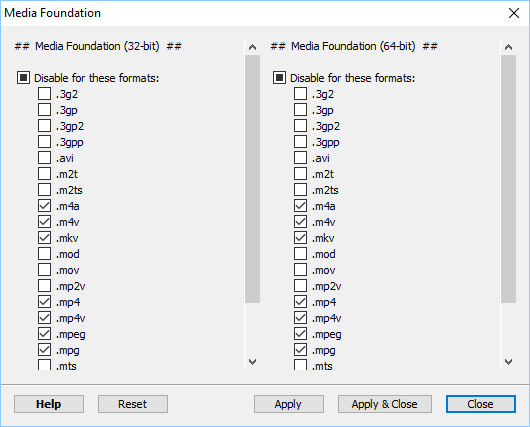Image resolution: width=530 pixels, height=427 pixels.
Task: Click the 32-bit panel scroll down arrow
Action: [x=252, y=362]
